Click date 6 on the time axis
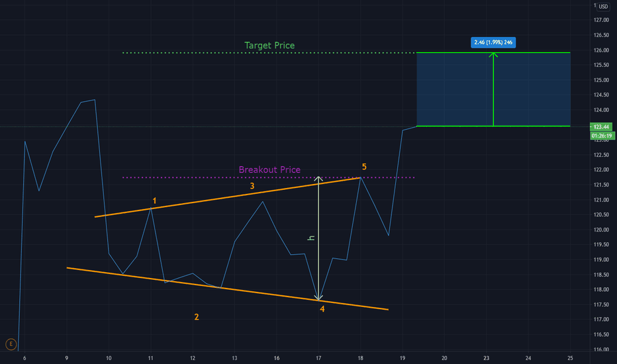 pyautogui.click(x=24, y=358)
